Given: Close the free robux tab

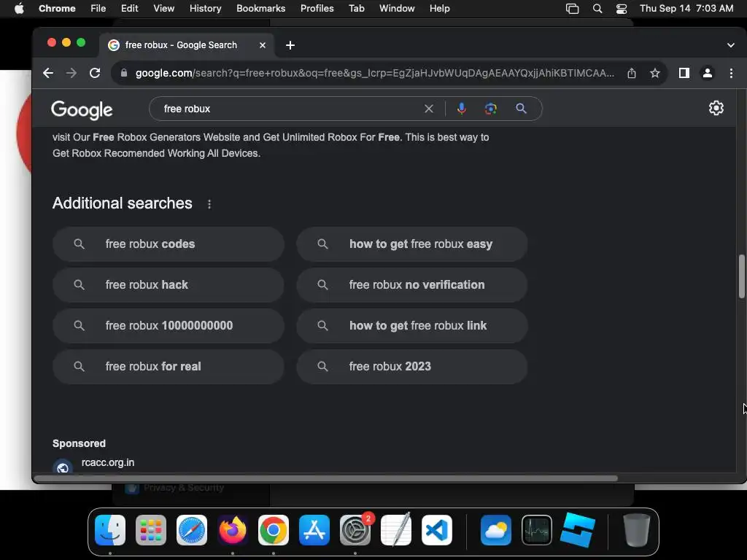Looking at the screenshot, I should (x=263, y=45).
